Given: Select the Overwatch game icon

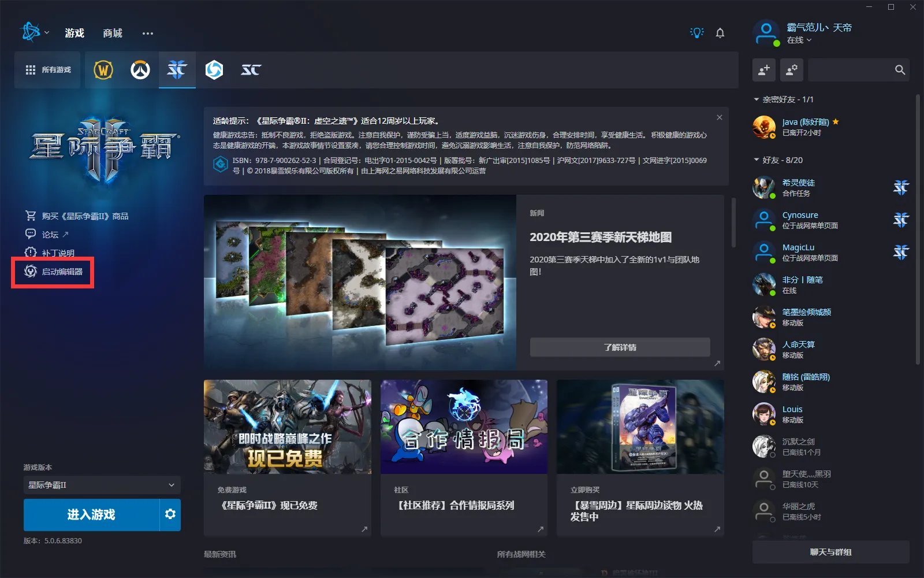Looking at the screenshot, I should [140, 70].
